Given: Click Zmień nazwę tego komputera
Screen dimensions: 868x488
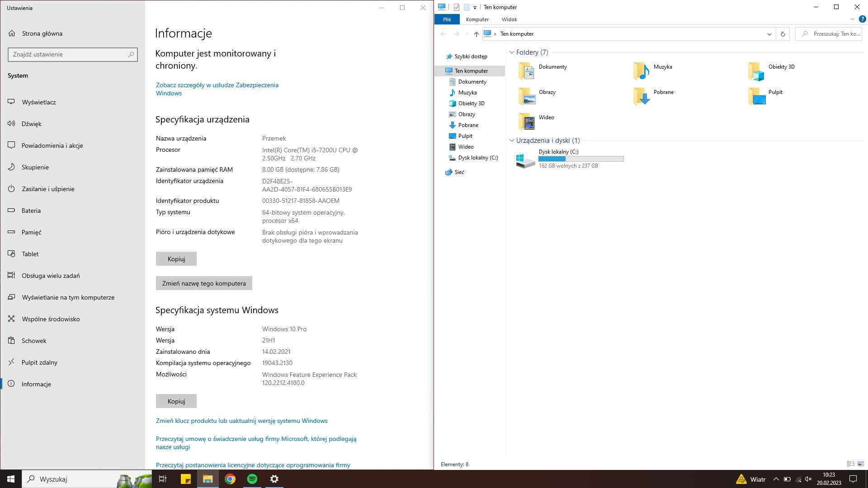Looking at the screenshot, I should click(x=204, y=283).
